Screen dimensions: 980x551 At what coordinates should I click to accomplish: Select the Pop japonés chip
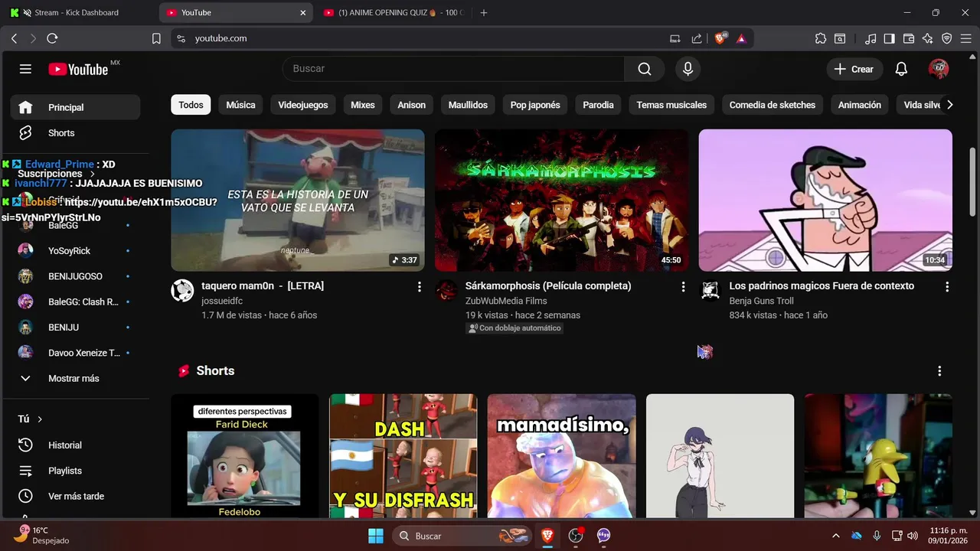[x=535, y=105]
